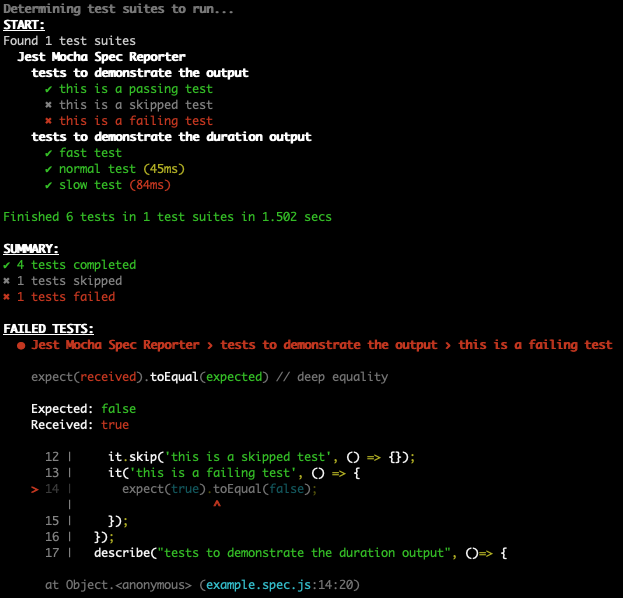Click the checkmark beside 'slow test'
Image resolution: width=623 pixels, height=598 pixels.
point(48,185)
